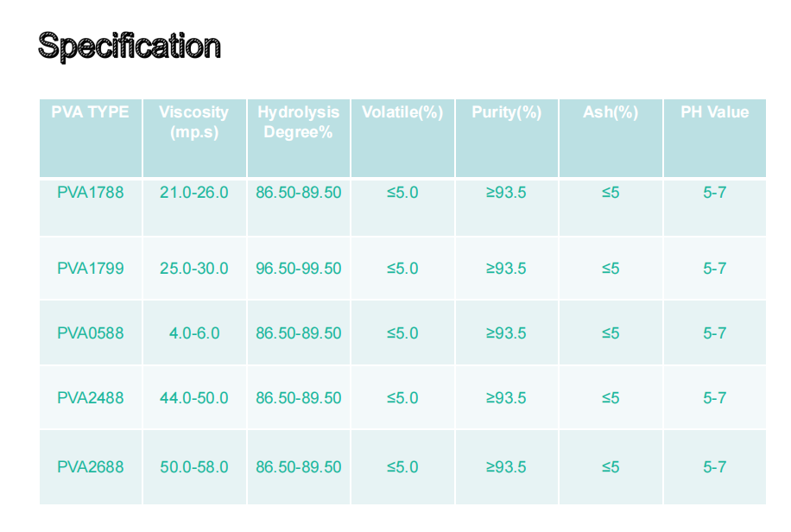
Task: Select the 4.0-6.0 viscosity cell
Action: tap(194, 333)
